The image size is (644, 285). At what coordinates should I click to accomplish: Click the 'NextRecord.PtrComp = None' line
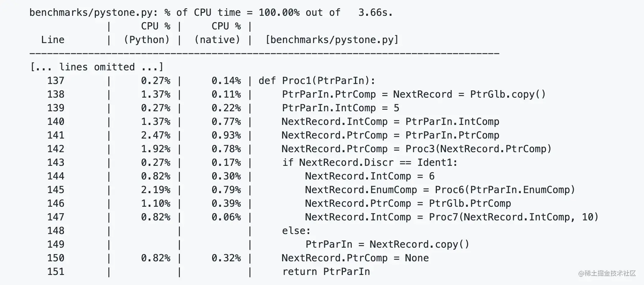(355, 258)
